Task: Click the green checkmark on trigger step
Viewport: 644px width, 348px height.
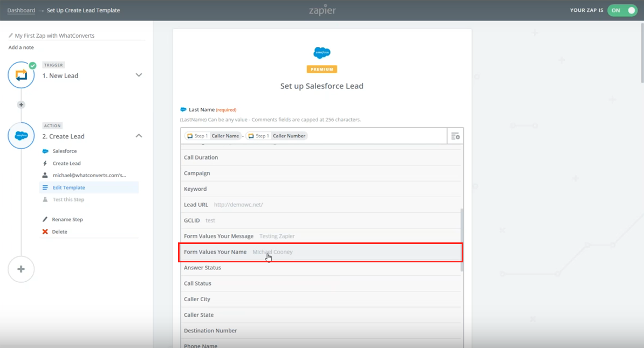Action: 32,65
